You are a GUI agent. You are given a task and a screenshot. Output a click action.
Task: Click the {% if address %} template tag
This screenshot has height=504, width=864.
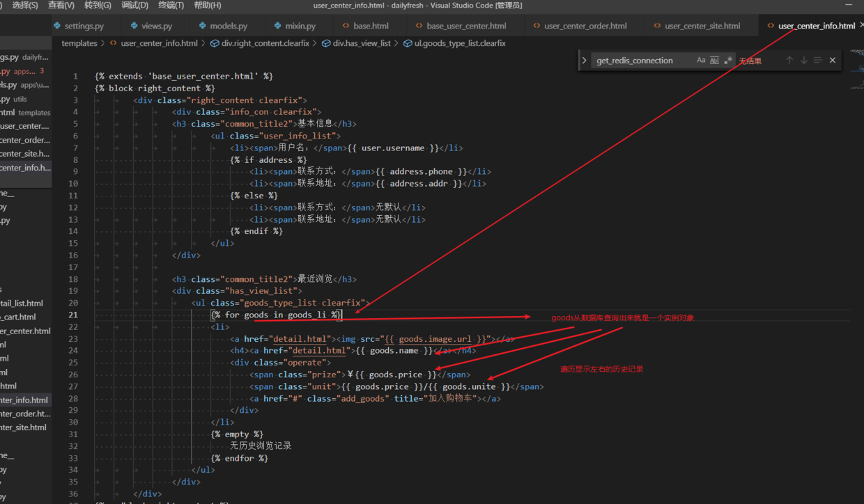click(x=268, y=159)
